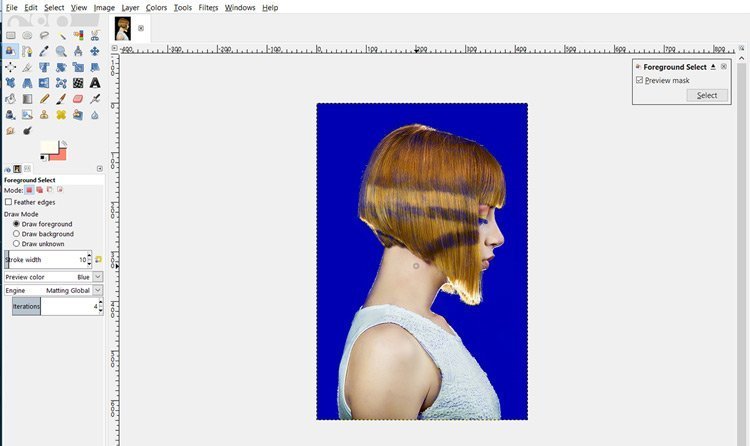Click the Select button in Foreground Select dialog
The width and height of the screenshot is (750, 446).
click(707, 95)
